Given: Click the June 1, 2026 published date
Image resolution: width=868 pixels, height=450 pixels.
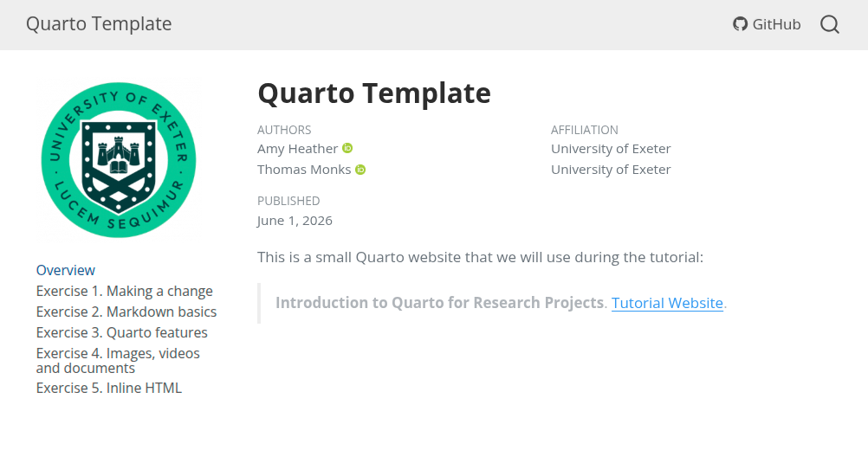Looking at the screenshot, I should point(295,221).
